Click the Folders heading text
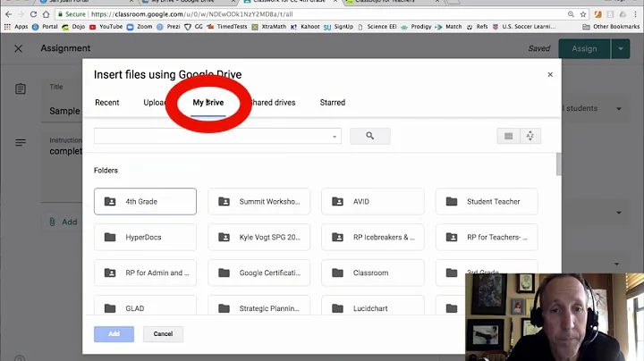This screenshot has width=644, height=361. click(x=106, y=171)
